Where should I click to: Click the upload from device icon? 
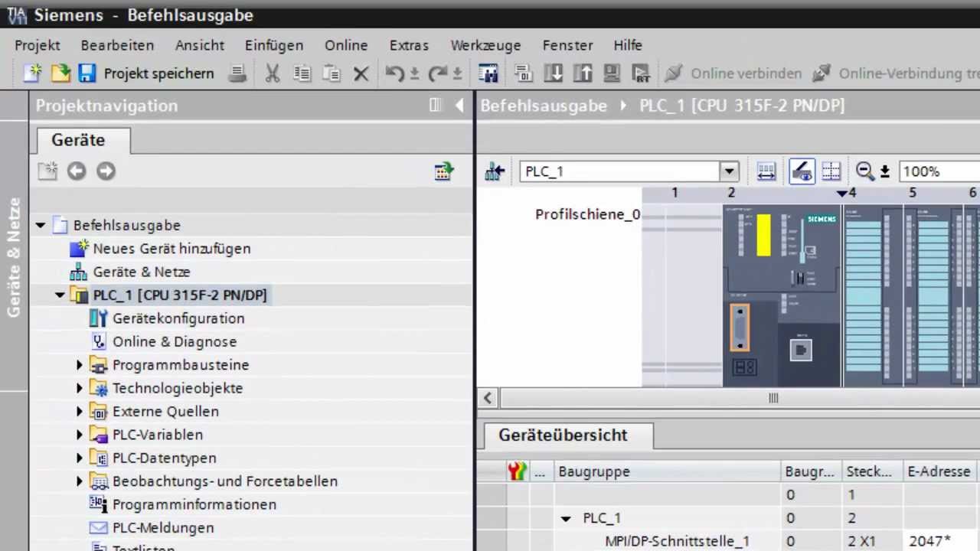click(x=583, y=73)
